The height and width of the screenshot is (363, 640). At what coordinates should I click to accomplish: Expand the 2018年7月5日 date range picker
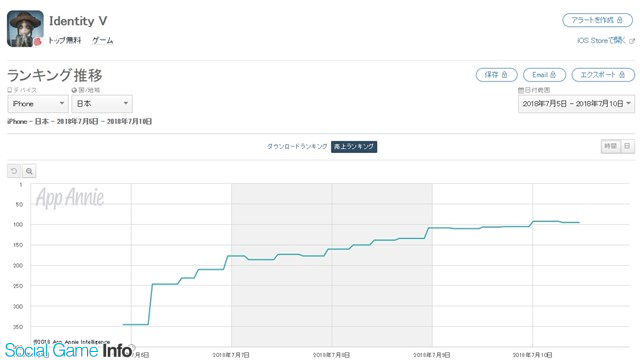coord(576,104)
